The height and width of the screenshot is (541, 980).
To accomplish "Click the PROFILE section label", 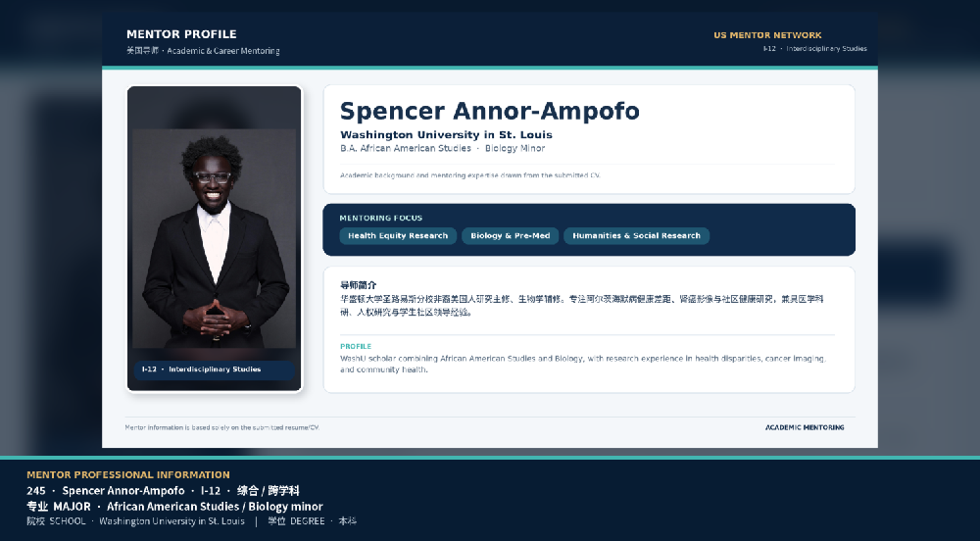I will coord(356,346).
